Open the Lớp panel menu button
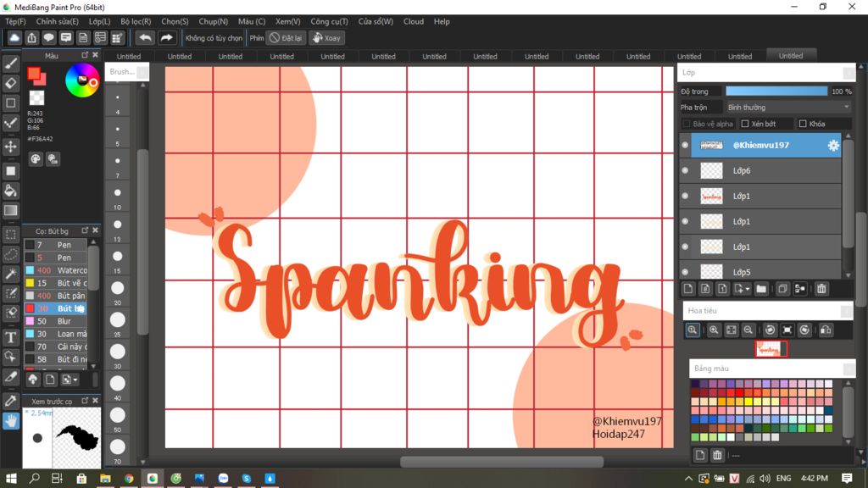 coord(849,73)
